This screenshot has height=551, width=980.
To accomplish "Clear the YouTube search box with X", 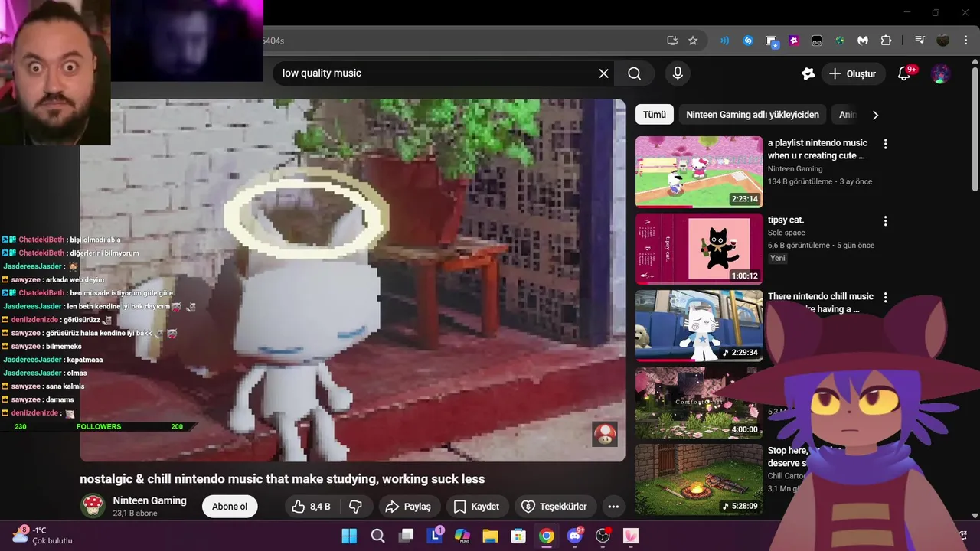I will click(603, 73).
